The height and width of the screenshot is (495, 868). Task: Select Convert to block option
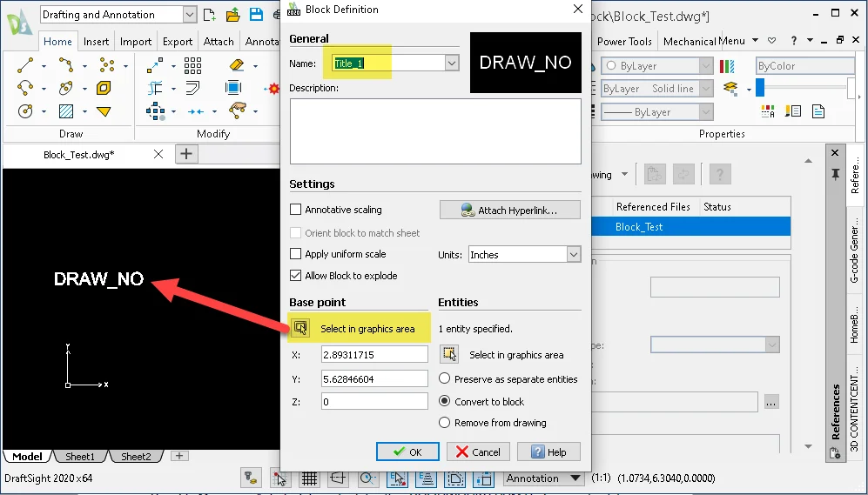pyautogui.click(x=444, y=401)
